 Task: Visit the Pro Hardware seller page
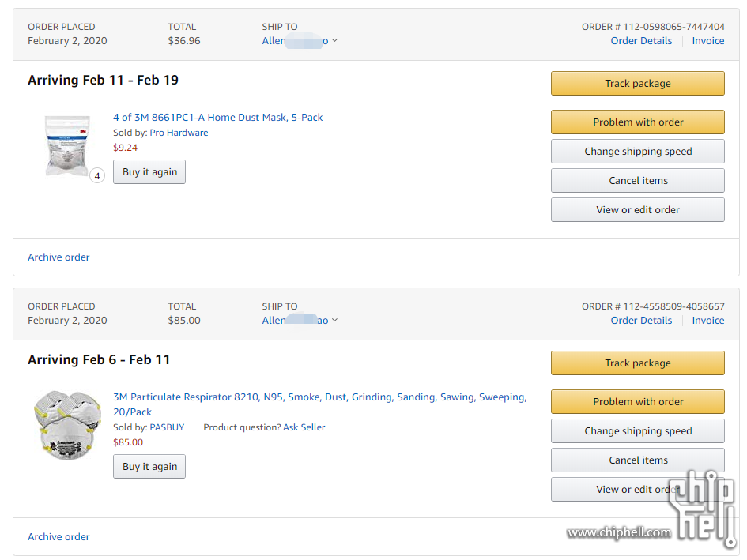click(179, 133)
